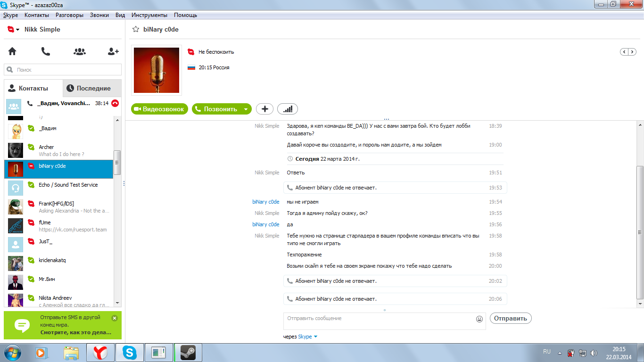The image size is (644, 362).
Task: Click JusT_ default avatar icon
Action: 16,245
